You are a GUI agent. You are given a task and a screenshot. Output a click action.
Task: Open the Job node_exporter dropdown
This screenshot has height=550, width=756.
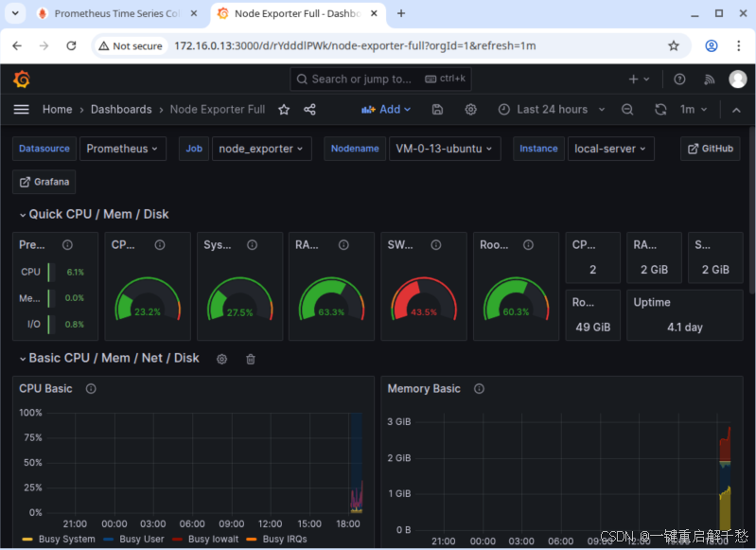click(x=261, y=149)
